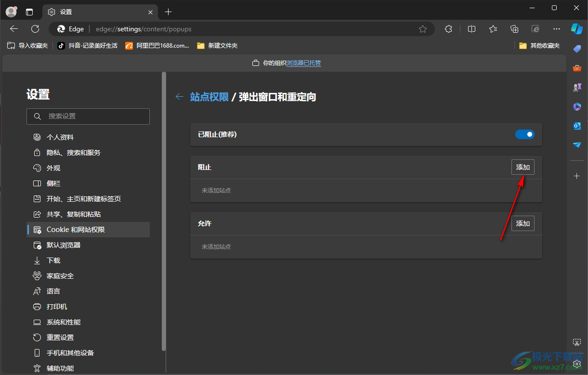Open 共享、复制和粘贴 section
This screenshot has height=375, width=588.
[x=88, y=214]
